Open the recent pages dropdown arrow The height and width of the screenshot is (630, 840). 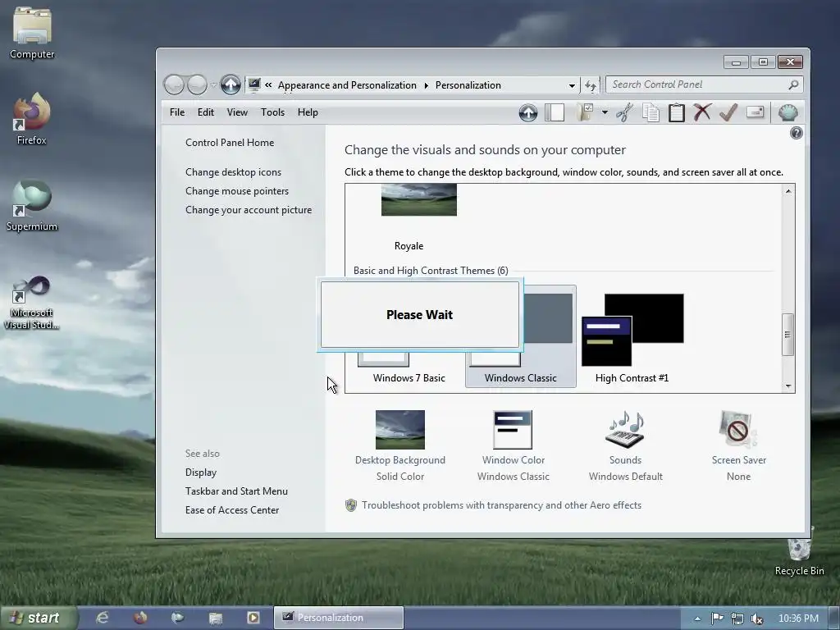[213, 85]
